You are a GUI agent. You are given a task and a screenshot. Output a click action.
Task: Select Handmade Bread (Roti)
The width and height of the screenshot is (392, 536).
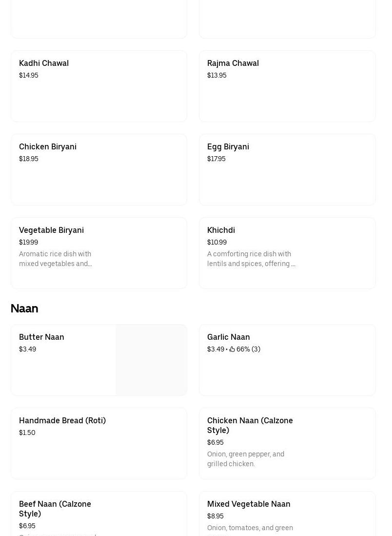click(98, 443)
